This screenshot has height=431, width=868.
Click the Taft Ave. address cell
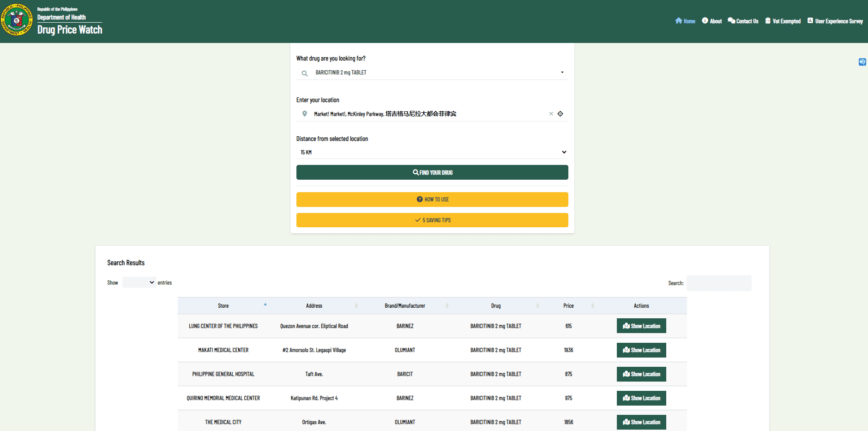point(314,374)
